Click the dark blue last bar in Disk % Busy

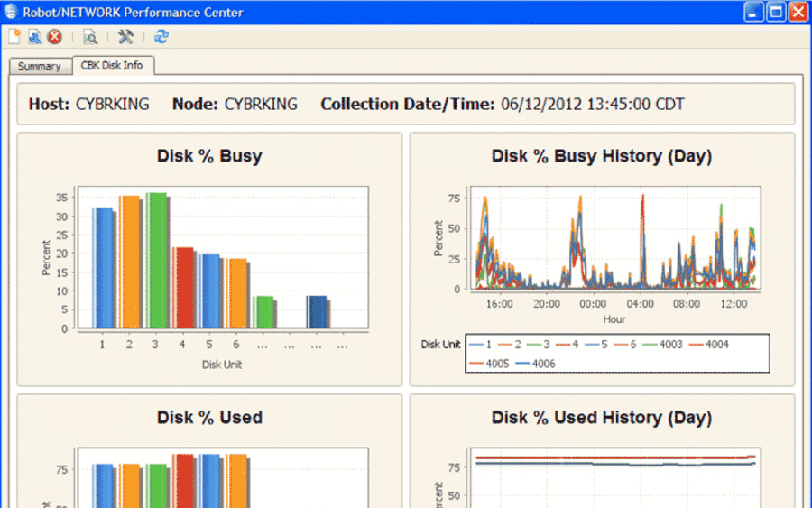click(318, 312)
